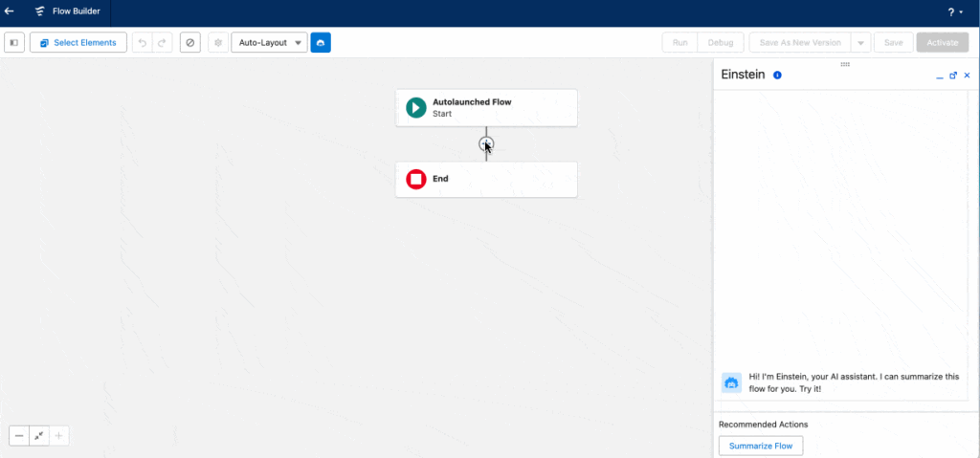This screenshot has height=458, width=980.
Task: Click the back arrow in header
Action: (x=10, y=11)
